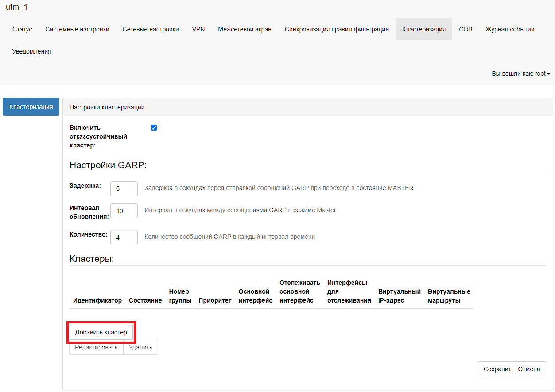Viewport: 555px width, 392px height.
Task: Go to Сетевые настройки tab
Action: (x=151, y=29)
